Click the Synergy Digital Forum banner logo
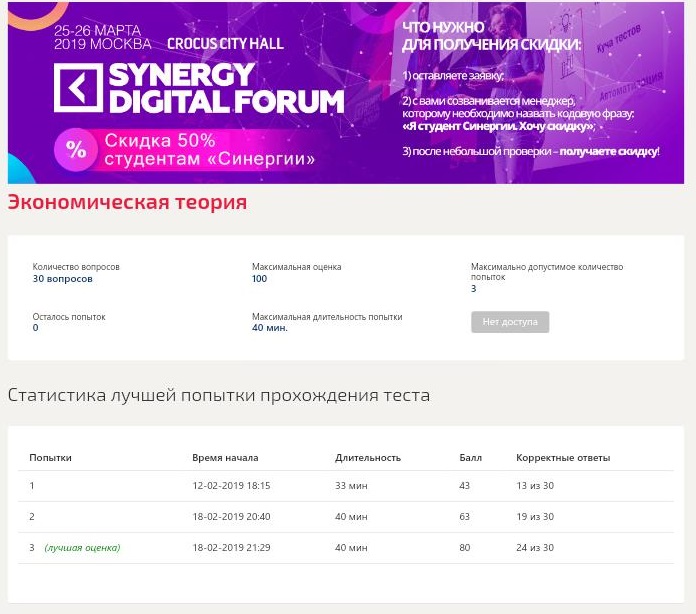 [x=79, y=87]
